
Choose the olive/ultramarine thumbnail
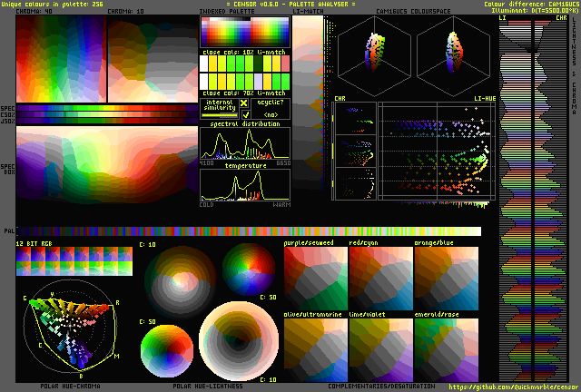point(315,349)
